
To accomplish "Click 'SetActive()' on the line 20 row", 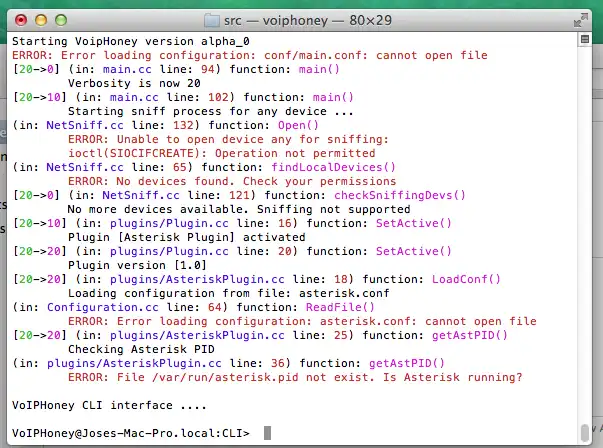I will pos(414,251).
